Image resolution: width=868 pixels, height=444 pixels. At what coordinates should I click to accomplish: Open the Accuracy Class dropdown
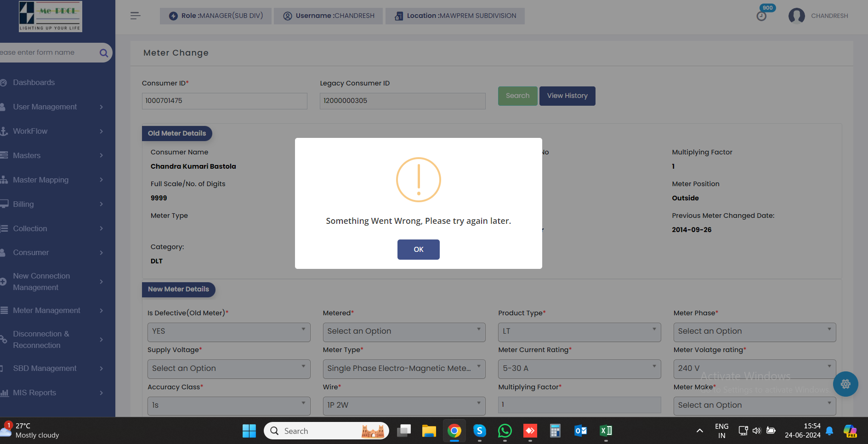pyautogui.click(x=229, y=406)
